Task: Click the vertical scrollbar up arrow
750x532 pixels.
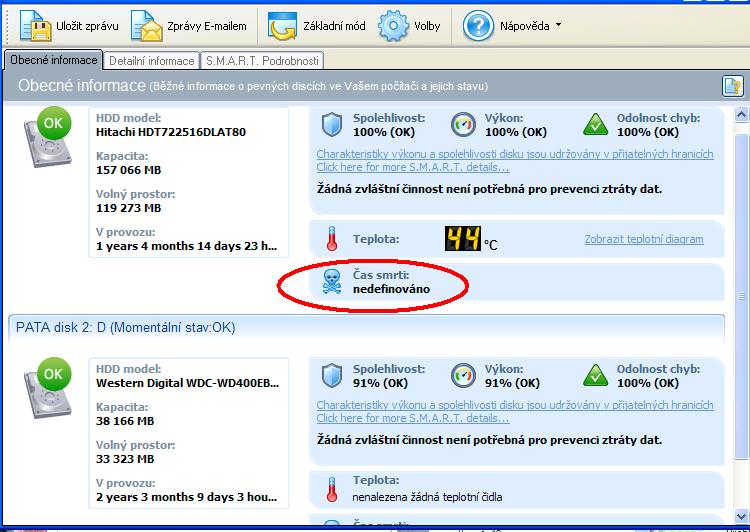Action: tap(741, 113)
